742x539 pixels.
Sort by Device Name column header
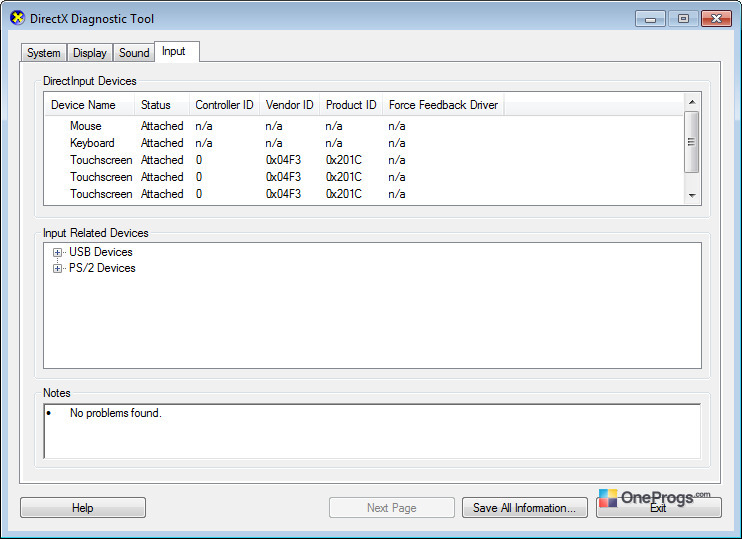(x=89, y=105)
